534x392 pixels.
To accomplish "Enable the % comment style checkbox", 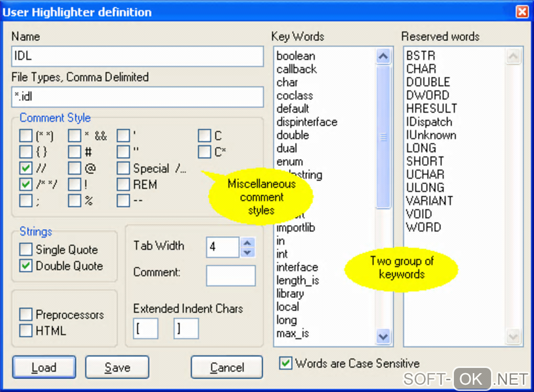I will (74, 200).
